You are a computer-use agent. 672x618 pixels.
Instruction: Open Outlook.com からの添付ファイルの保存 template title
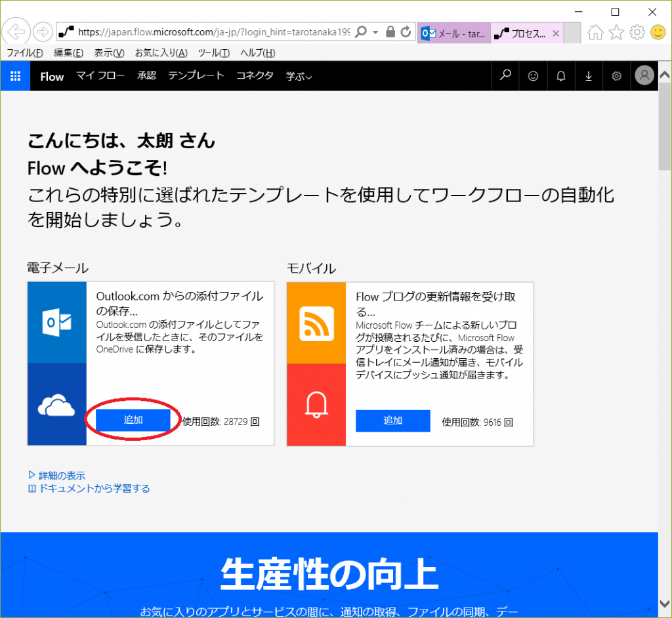tap(180, 303)
